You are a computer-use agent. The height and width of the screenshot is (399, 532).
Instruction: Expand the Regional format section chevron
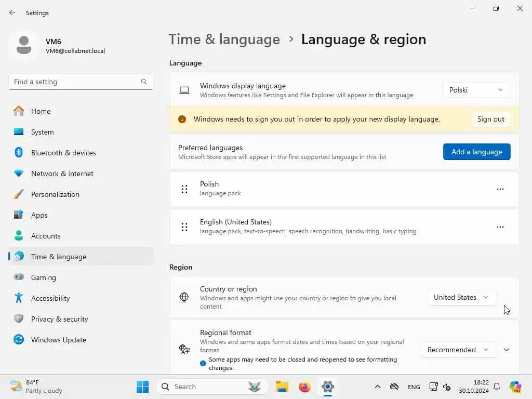507,350
